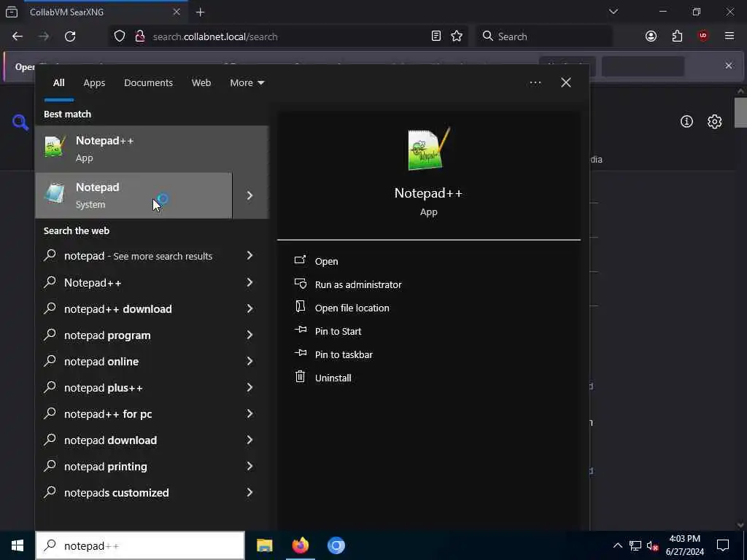
Task: Open the search panel options ellipsis
Action: point(535,82)
